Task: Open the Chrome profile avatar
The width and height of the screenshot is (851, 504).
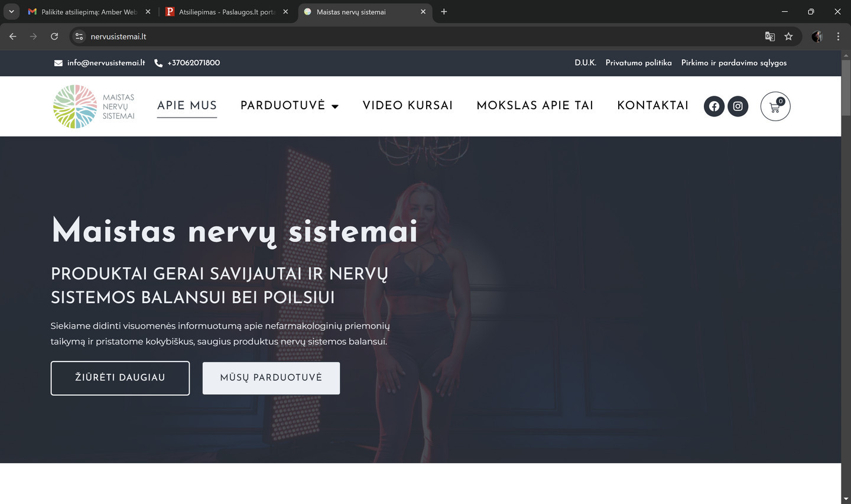Action: click(817, 37)
